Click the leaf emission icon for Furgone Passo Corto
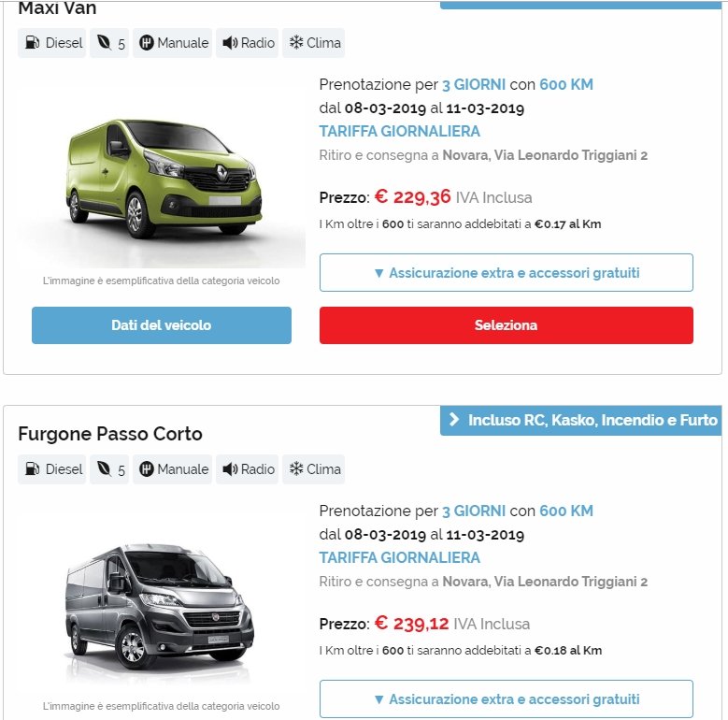The width and height of the screenshot is (728, 720). 104,468
